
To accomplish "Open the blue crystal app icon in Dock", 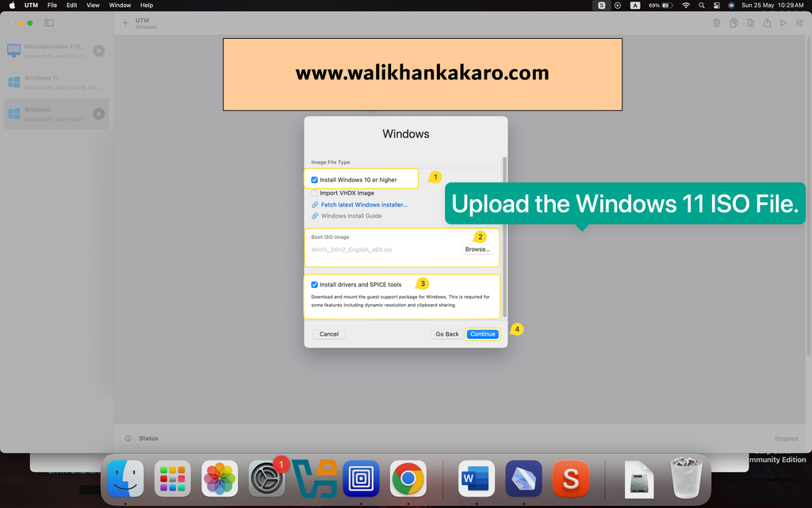I will tap(523, 479).
